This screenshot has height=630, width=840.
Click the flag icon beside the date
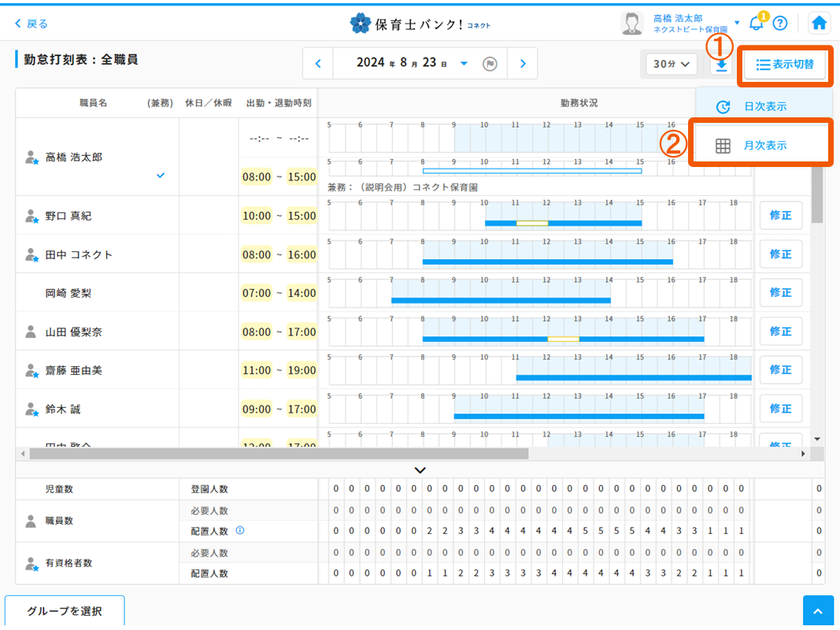tap(490, 63)
